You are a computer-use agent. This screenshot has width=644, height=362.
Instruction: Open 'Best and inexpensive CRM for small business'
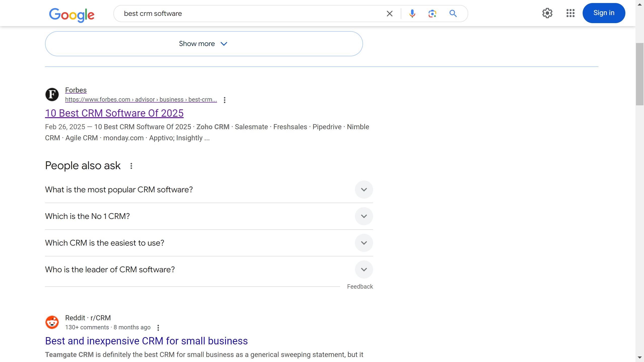[146, 341]
